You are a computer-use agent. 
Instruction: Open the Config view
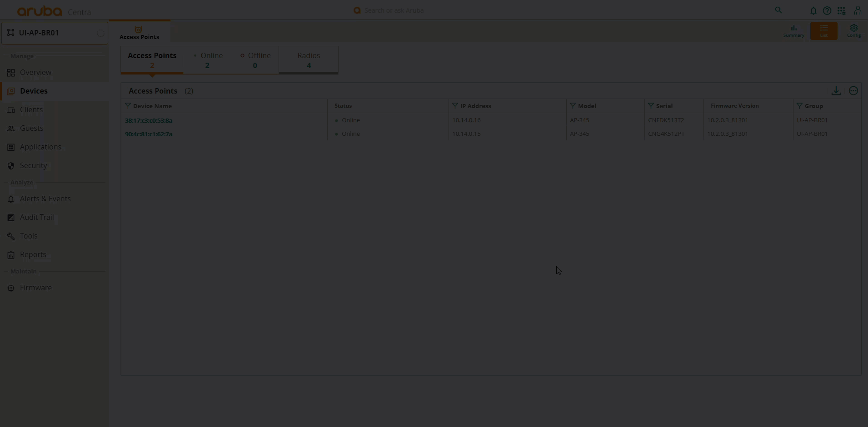[x=854, y=31]
